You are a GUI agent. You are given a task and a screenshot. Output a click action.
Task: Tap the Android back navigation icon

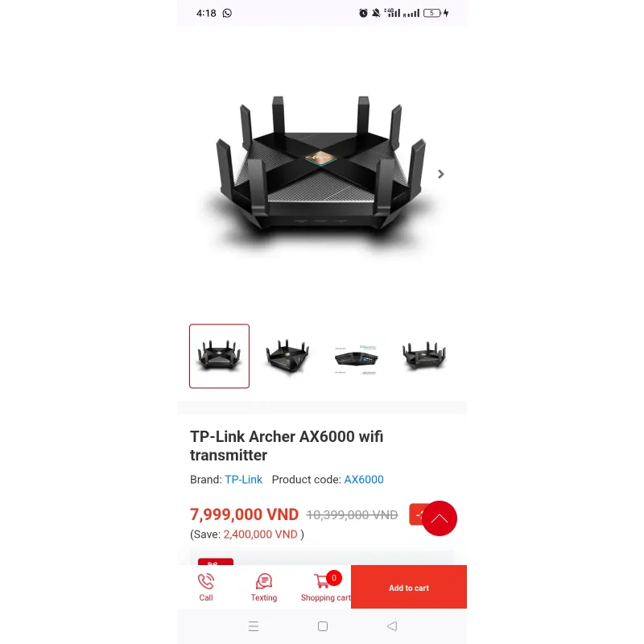click(x=392, y=626)
